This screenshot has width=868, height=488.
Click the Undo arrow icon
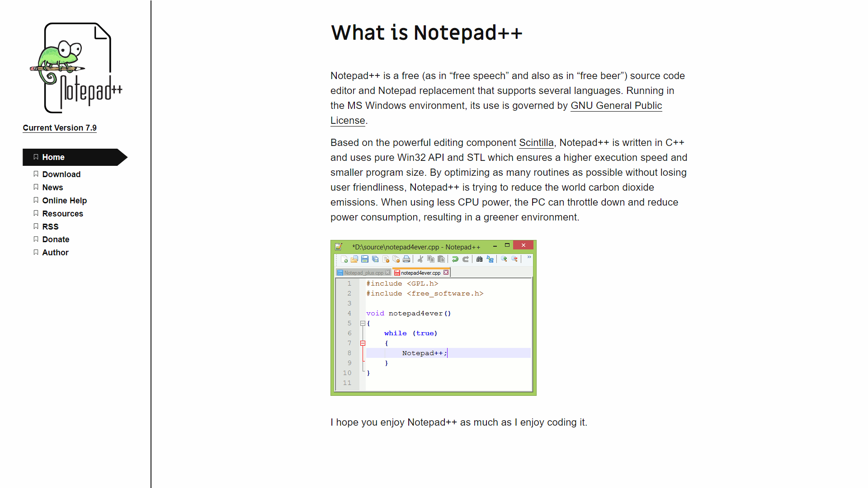455,259
